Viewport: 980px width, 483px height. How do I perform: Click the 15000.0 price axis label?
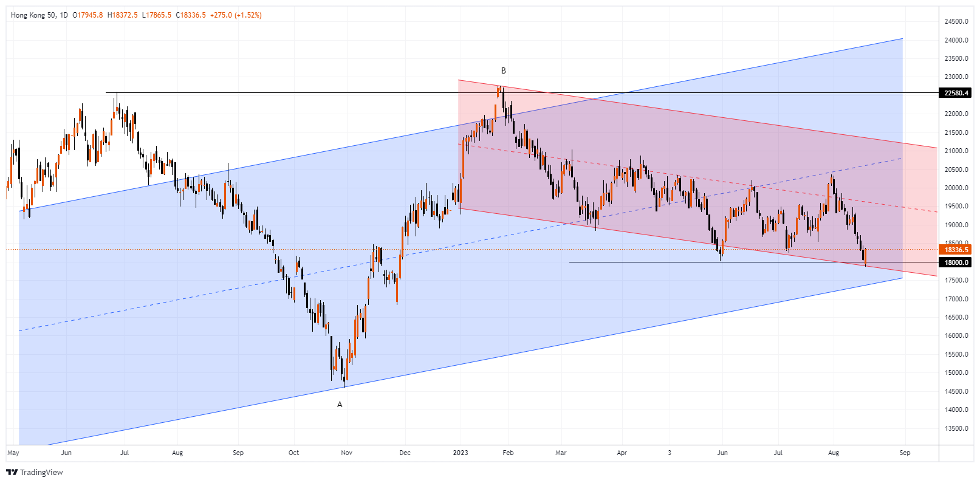pyautogui.click(x=956, y=372)
